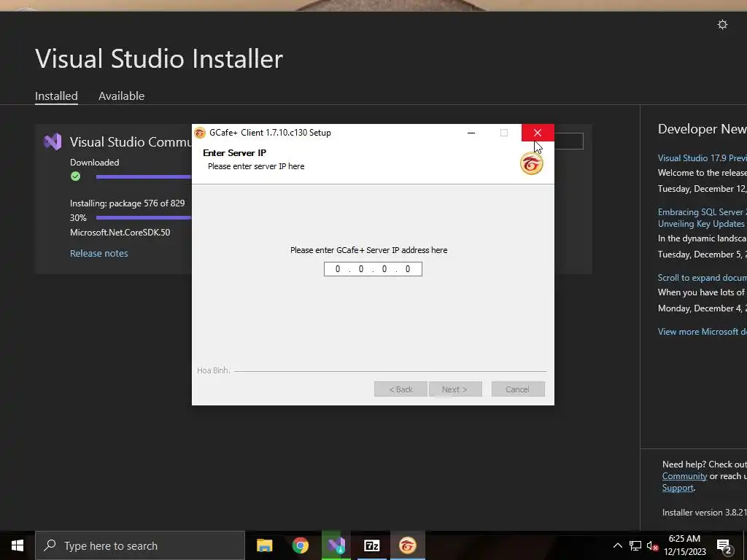
Task: Click the muted volume tray icon
Action: (653, 545)
